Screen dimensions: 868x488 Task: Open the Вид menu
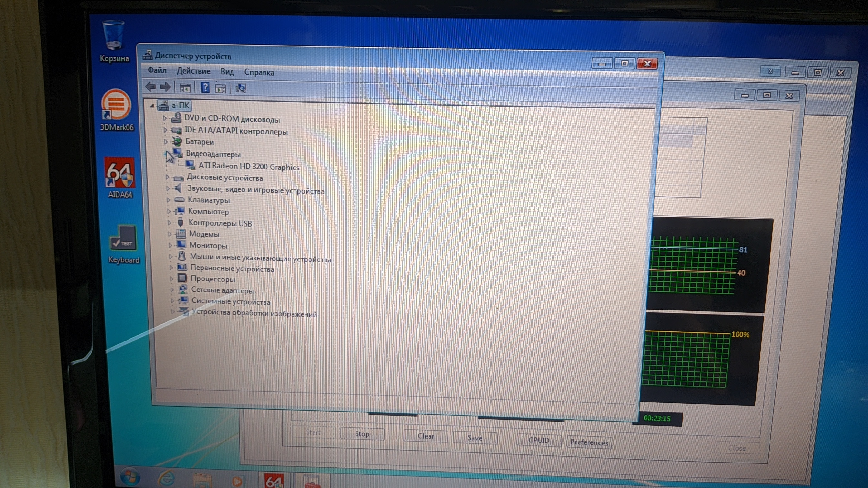227,72
